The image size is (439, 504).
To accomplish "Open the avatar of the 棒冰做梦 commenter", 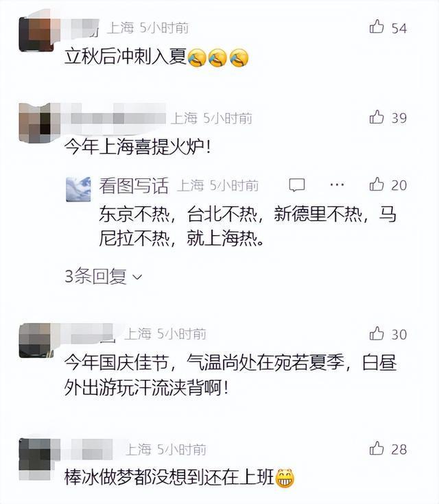I will click(x=36, y=459).
